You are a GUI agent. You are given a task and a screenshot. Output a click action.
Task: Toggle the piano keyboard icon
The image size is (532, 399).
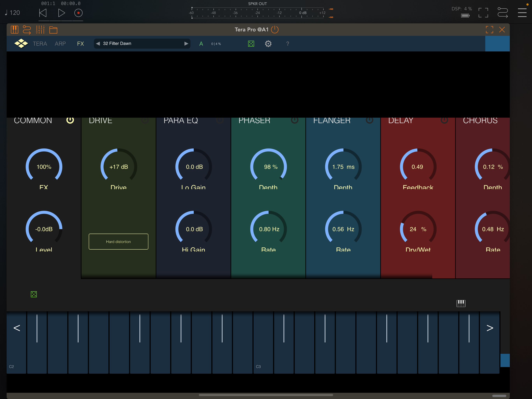[x=461, y=304]
